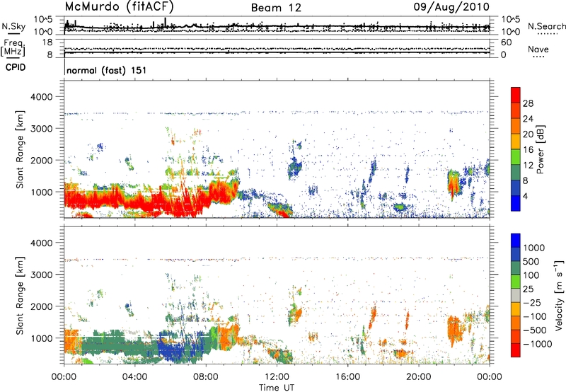Click the '12:00' time axis label
The height and width of the screenshot is (392, 566).
tap(277, 377)
